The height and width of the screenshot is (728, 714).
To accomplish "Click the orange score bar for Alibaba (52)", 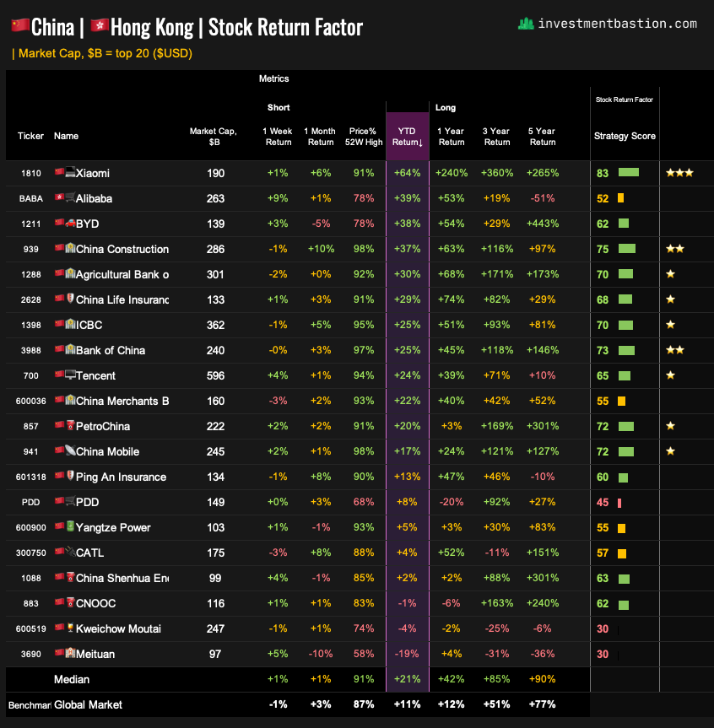I will (620, 198).
